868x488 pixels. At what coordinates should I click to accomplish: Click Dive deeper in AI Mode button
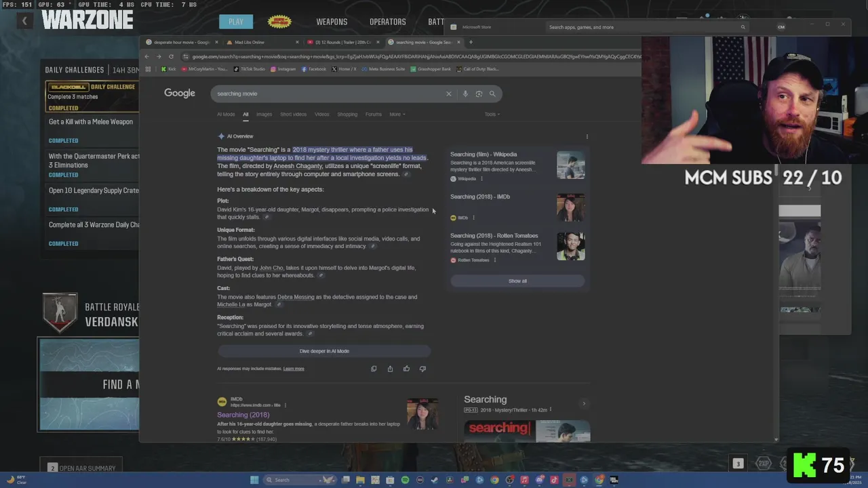tap(324, 351)
